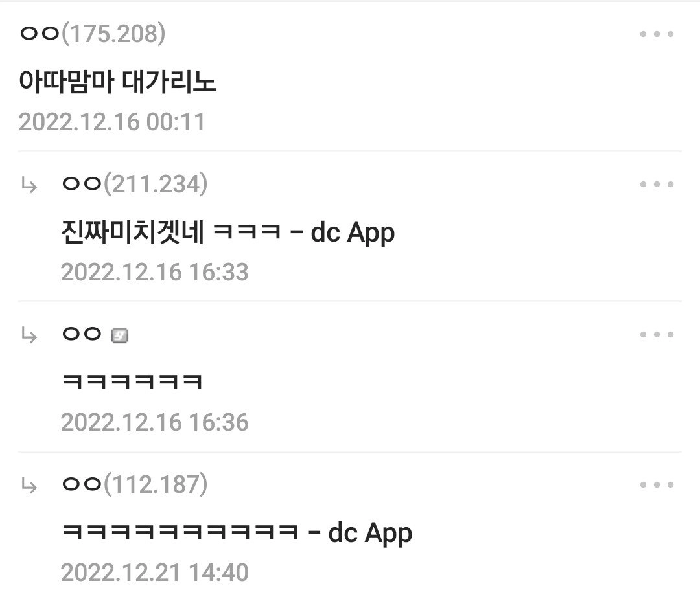Select nickname ㅇㅇ(112.187)
The width and height of the screenshot is (700, 601).
pos(135,484)
